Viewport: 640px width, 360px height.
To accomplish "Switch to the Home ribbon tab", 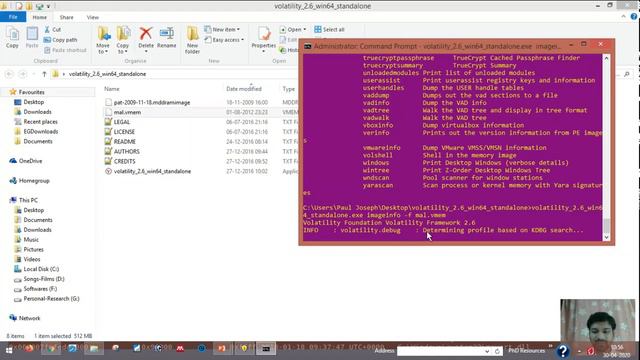I will coord(40,17).
